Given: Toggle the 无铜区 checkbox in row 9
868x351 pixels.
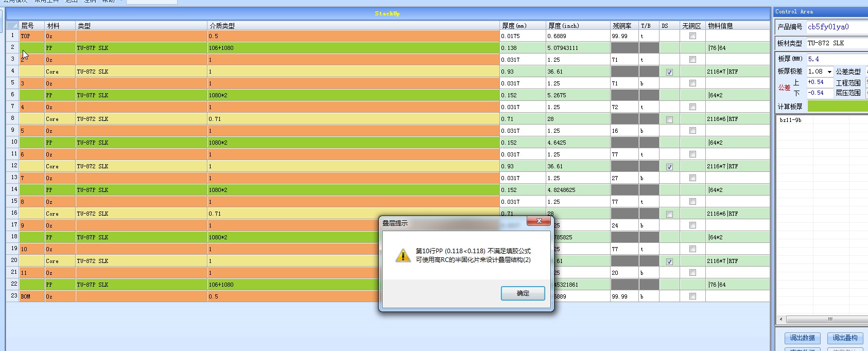Looking at the screenshot, I should pyautogui.click(x=692, y=131).
